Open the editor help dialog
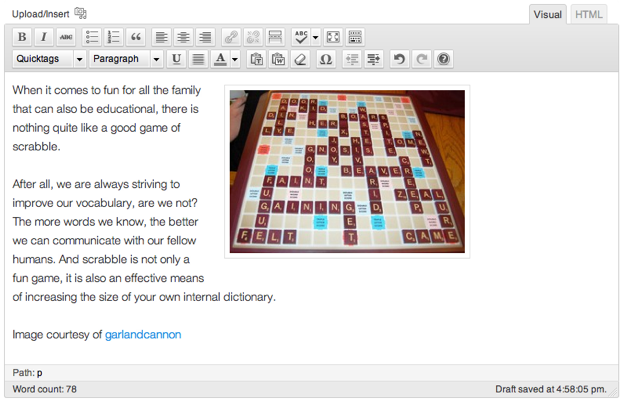The height and width of the screenshot is (402, 624). (x=444, y=59)
